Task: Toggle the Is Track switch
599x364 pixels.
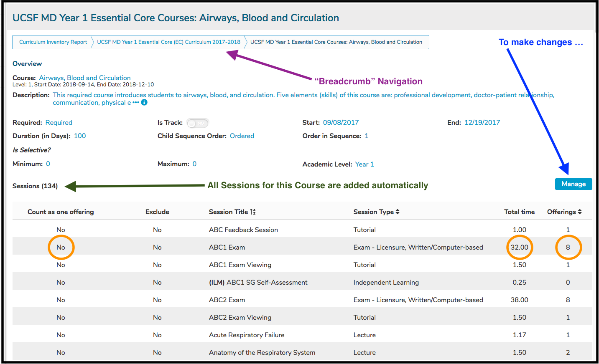Action: pos(198,123)
